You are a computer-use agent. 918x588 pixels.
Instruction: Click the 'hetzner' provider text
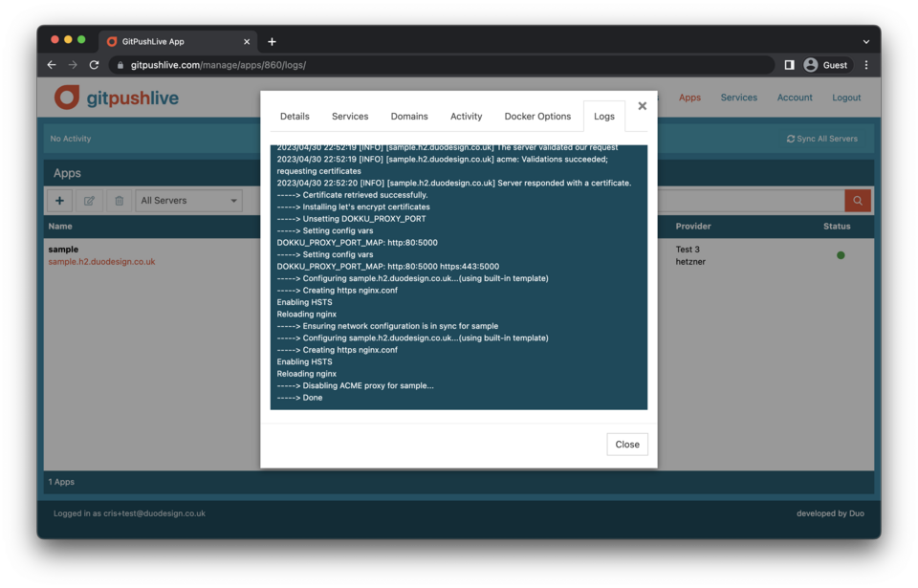point(690,262)
